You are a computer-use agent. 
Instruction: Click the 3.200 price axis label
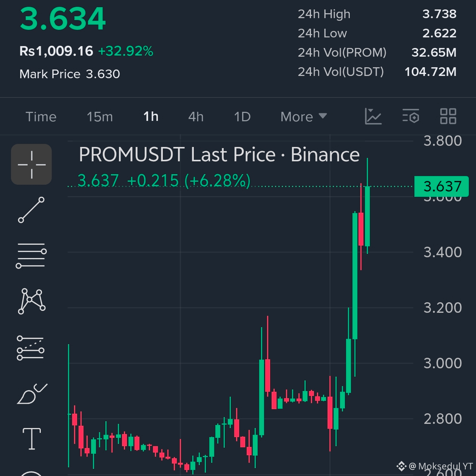[x=443, y=308]
